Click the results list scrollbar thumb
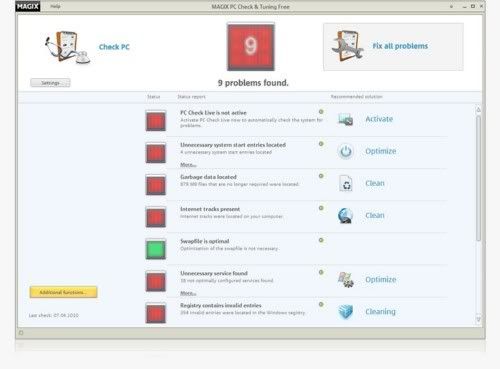Image resolution: width=500 pixels, height=369 pixels. [x=478, y=178]
